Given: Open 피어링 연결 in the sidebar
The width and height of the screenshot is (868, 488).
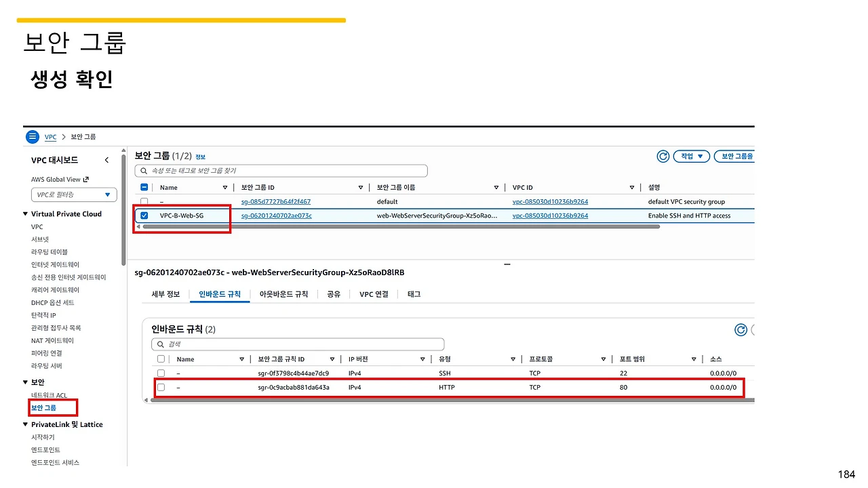Looking at the screenshot, I should [x=46, y=353].
